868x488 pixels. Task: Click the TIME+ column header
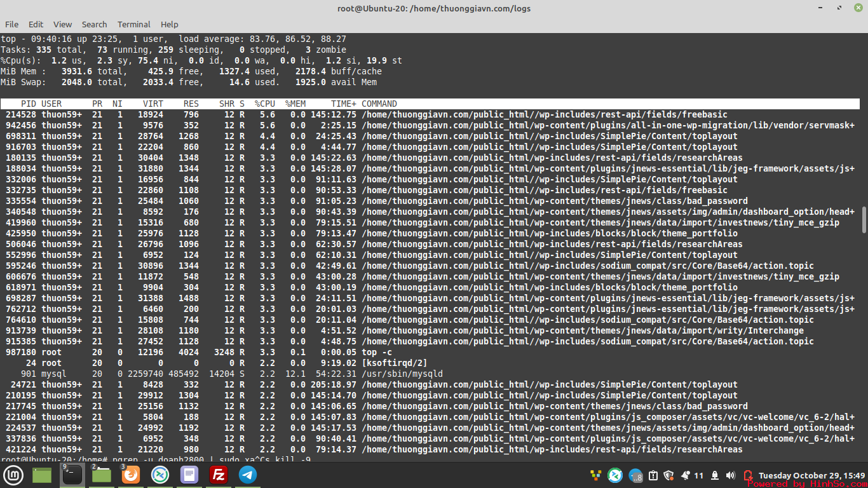pos(344,104)
